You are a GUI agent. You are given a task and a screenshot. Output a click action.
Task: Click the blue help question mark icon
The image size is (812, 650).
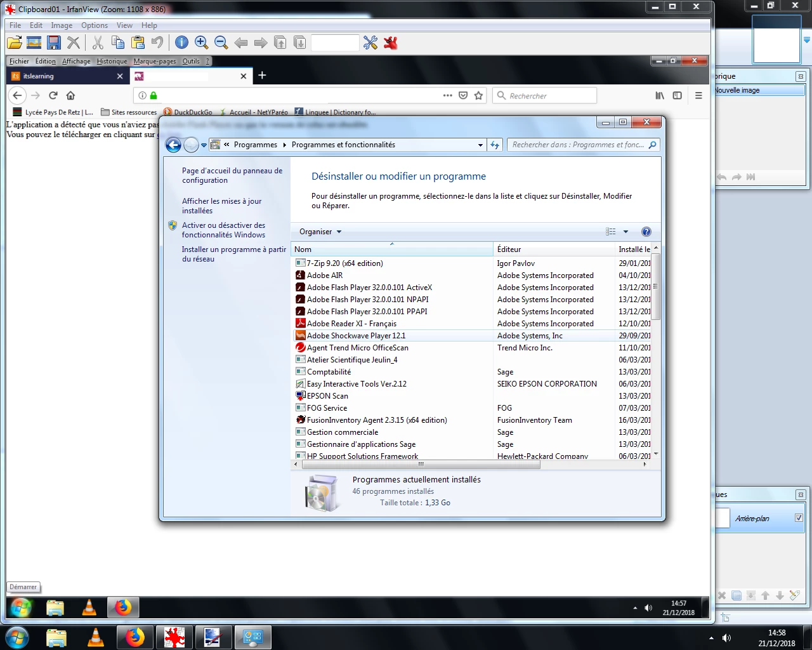646,232
